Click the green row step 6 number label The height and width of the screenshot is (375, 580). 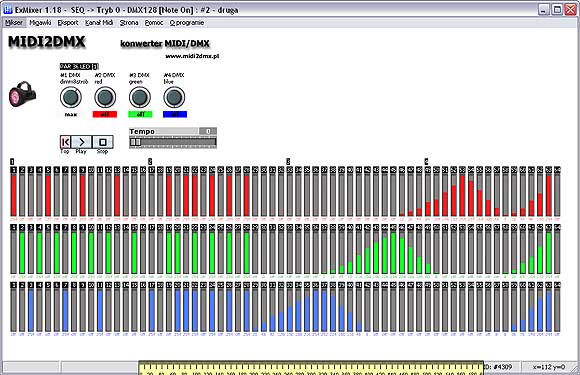57,227
